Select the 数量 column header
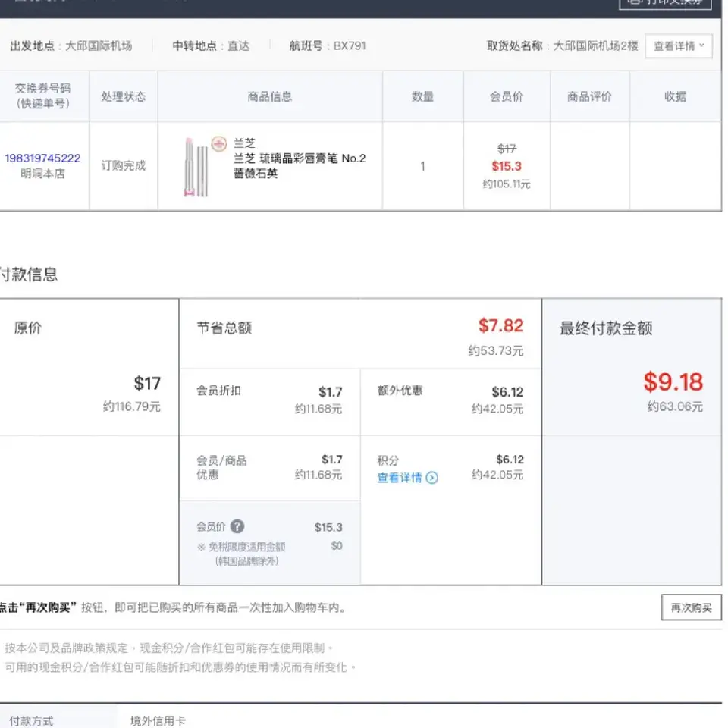Screen dimensions: 728x728 tap(422, 96)
